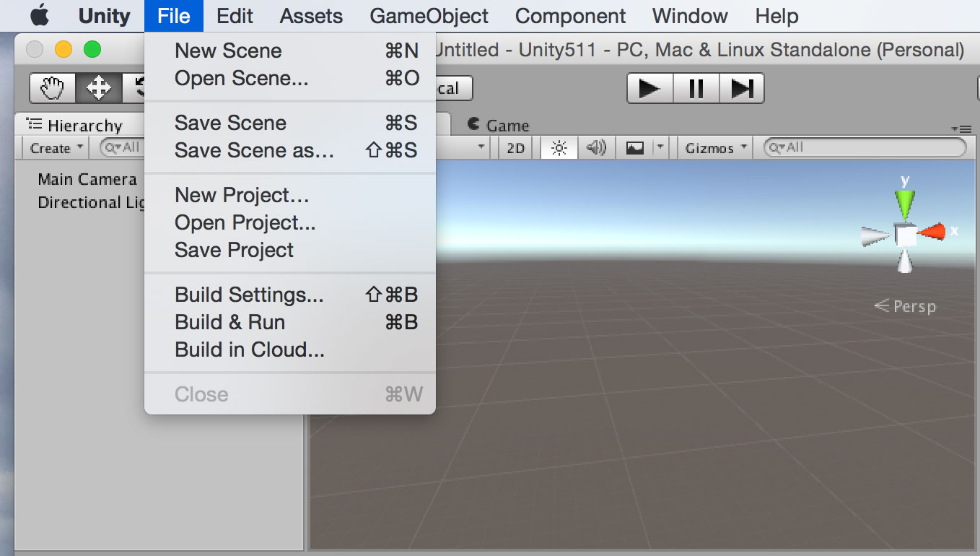
Task: Open the Apple menu
Action: coord(40,15)
